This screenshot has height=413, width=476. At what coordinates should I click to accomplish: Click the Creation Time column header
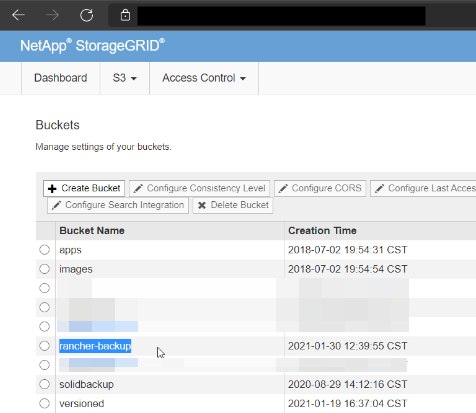click(322, 231)
